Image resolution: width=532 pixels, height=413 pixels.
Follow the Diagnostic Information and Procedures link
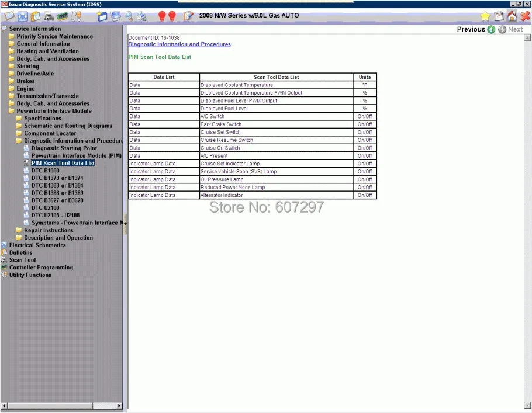point(179,44)
